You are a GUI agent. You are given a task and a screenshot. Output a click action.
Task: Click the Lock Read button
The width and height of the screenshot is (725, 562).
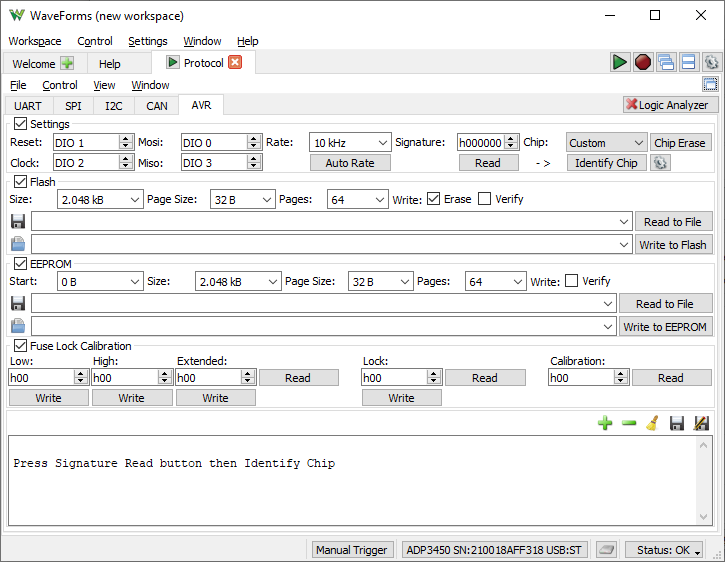(x=485, y=377)
